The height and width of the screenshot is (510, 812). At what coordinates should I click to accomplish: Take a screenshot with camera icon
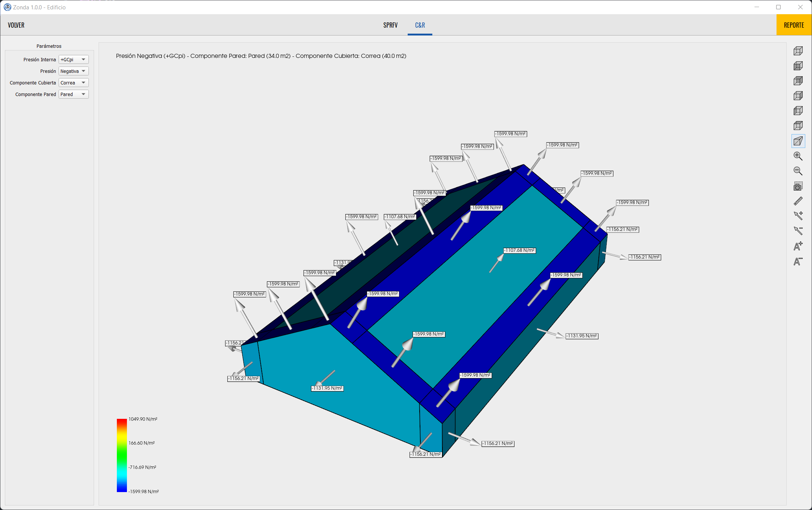coord(798,186)
